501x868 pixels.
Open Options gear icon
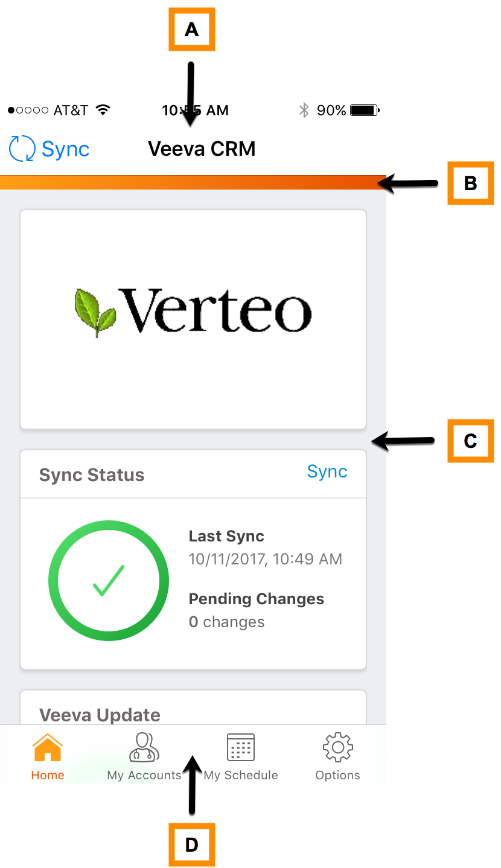(x=337, y=748)
